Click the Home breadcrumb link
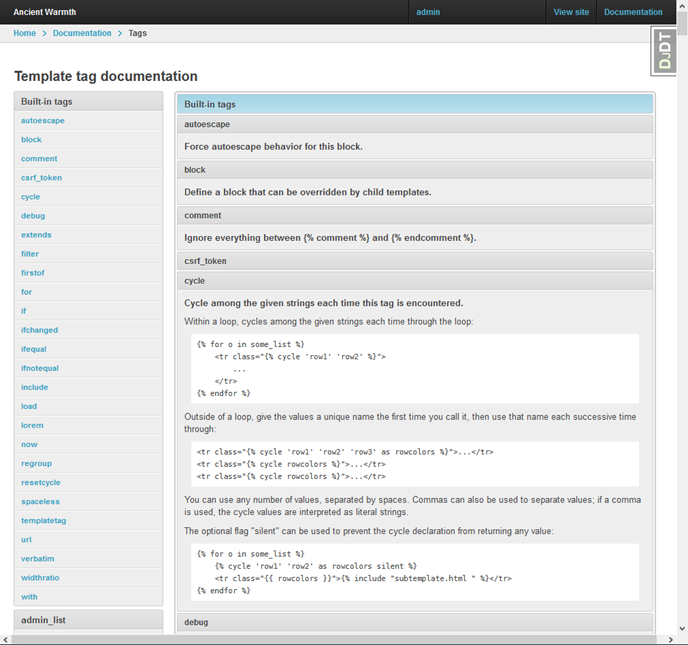The width and height of the screenshot is (688, 645). (x=25, y=33)
